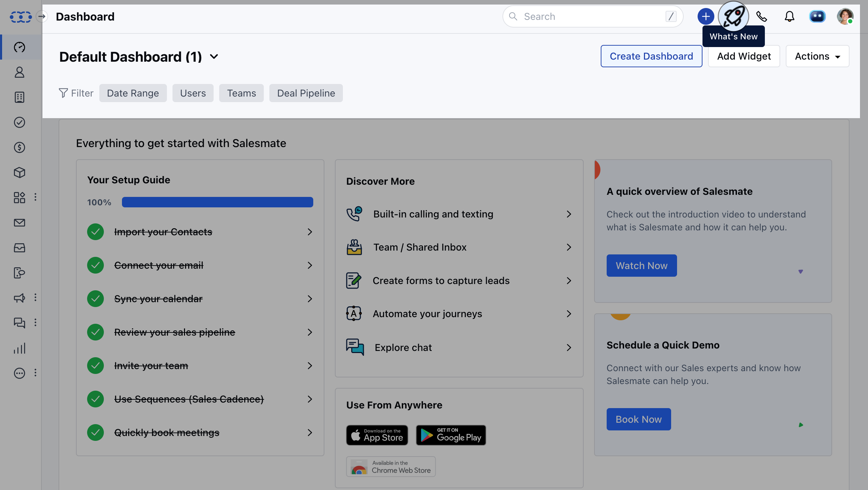Viewport: 868px width, 490px height.
Task: Open the sequences document icon in sidebar
Action: point(20,273)
